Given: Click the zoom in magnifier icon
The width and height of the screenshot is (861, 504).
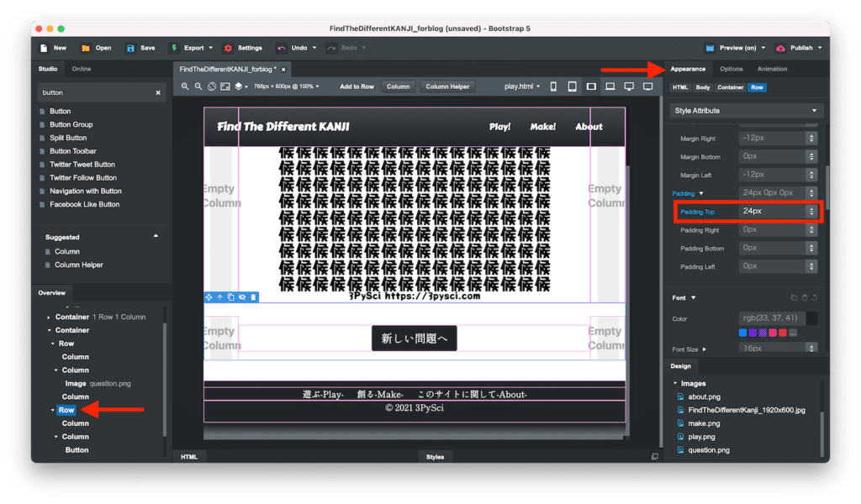Looking at the screenshot, I should (185, 87).
